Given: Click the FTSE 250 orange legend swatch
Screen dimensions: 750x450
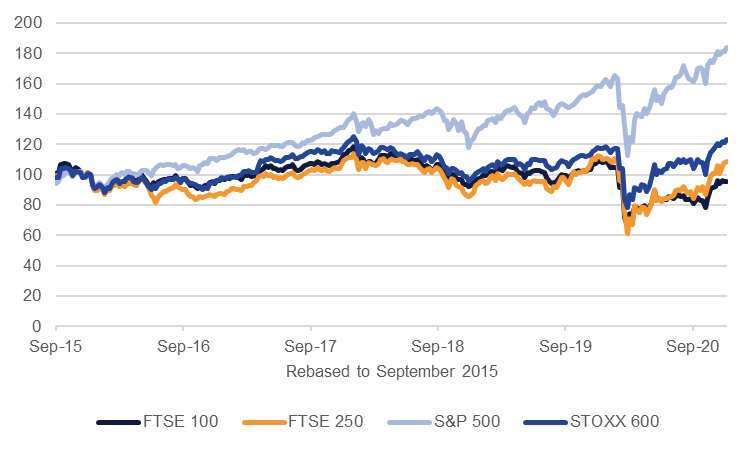Looking at the screenshot, I should (x=265, y=422).
